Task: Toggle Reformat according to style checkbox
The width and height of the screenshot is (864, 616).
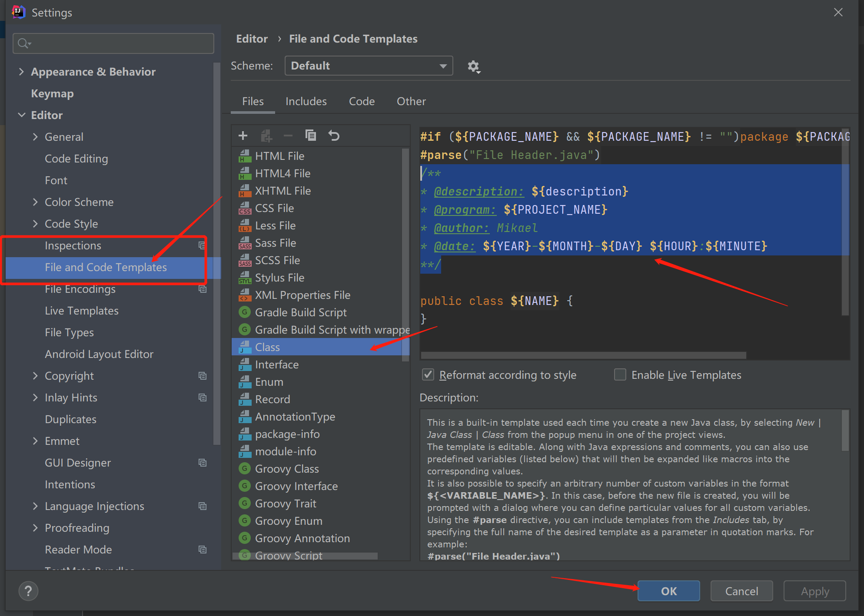Action: tap(428, 374)
